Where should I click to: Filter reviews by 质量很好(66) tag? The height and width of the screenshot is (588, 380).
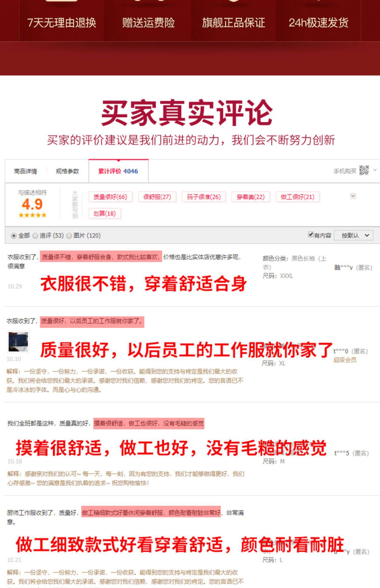click(110, 197)
